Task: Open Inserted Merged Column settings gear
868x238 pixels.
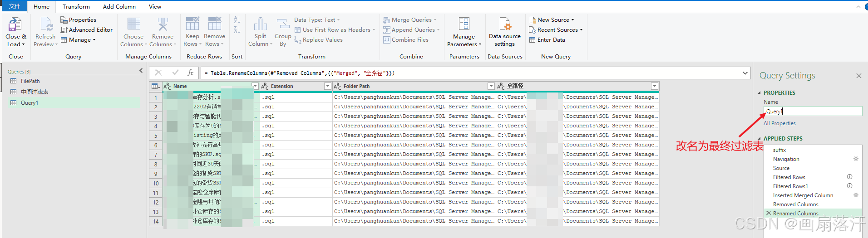Action: [856, 195]
